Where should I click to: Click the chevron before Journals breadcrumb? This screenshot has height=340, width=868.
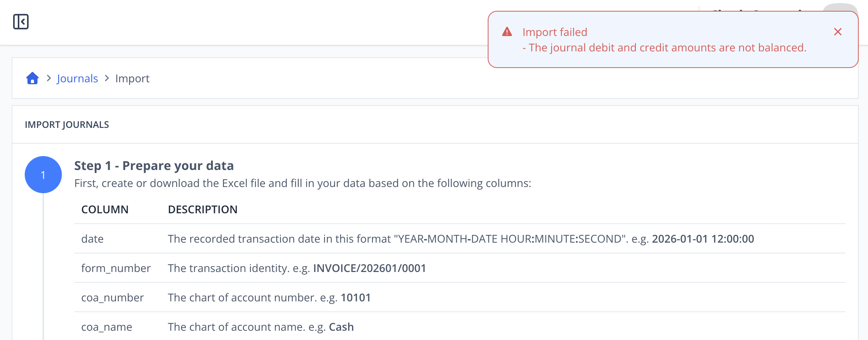(x=49, y=78)
